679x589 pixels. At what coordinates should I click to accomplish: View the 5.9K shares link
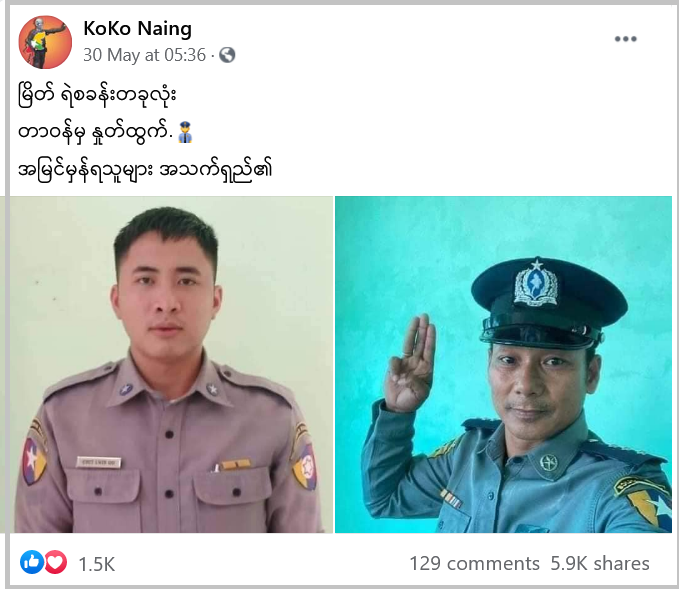point(600,563)
